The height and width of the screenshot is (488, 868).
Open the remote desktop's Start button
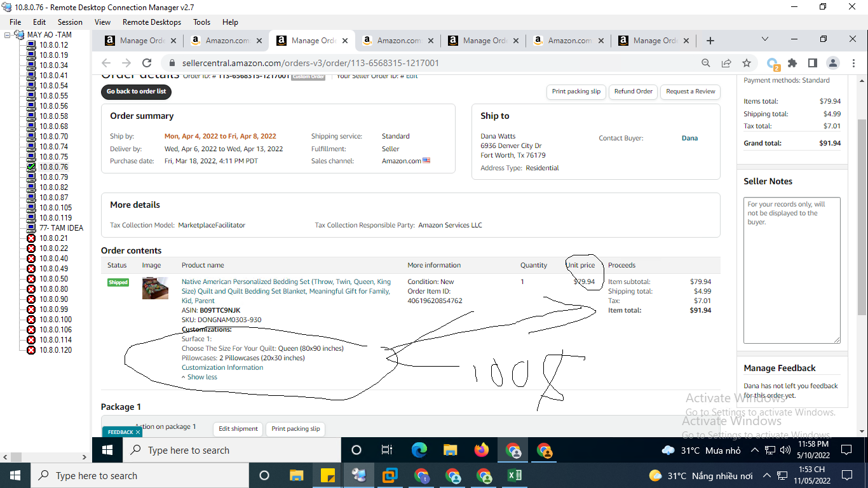pyautogui.click(x=107, y=450)
